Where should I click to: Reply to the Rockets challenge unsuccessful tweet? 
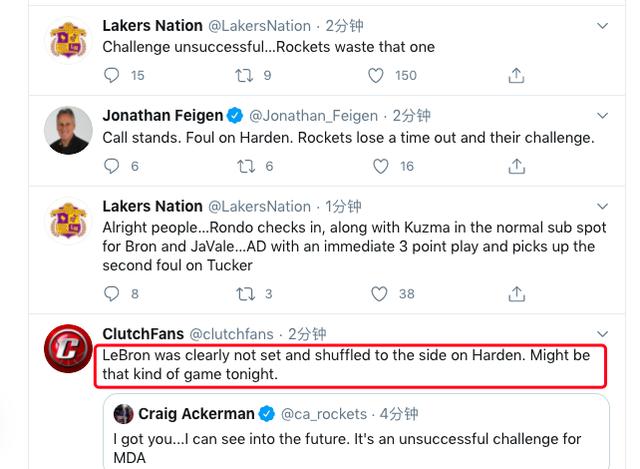[x=112, y=75]
